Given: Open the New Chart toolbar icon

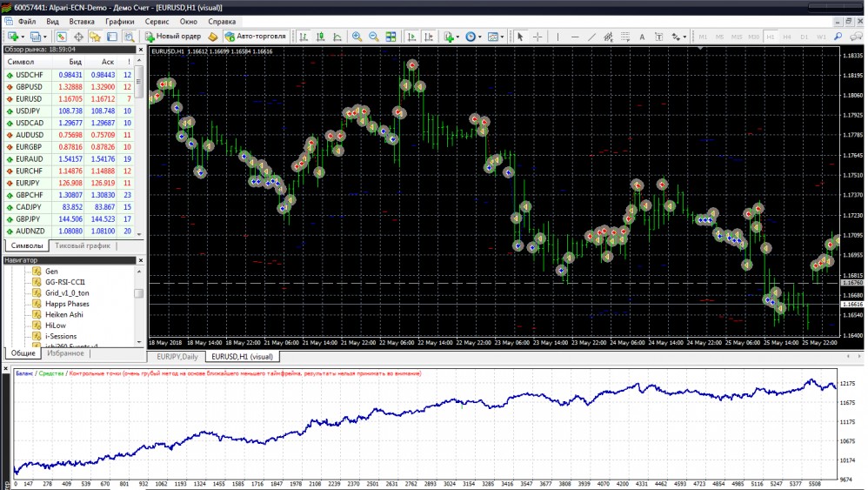Looking at the screenshot, I should pos(13,37).
